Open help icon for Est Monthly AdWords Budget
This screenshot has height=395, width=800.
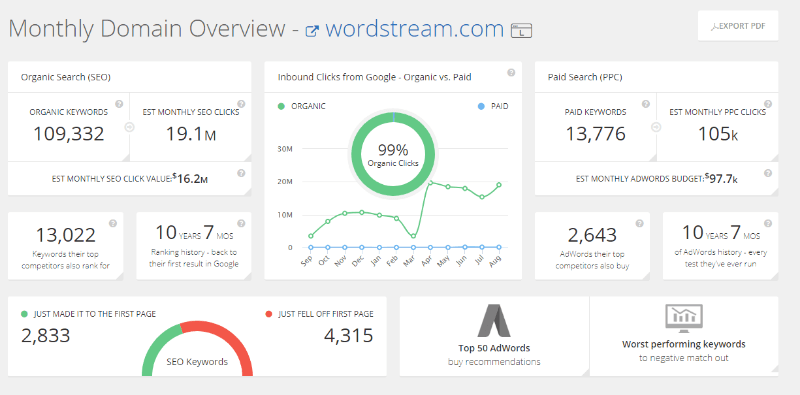768,173
